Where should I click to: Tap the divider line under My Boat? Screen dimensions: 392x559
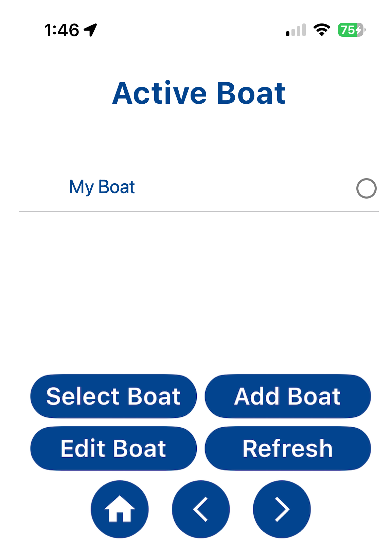pos(199,211)
